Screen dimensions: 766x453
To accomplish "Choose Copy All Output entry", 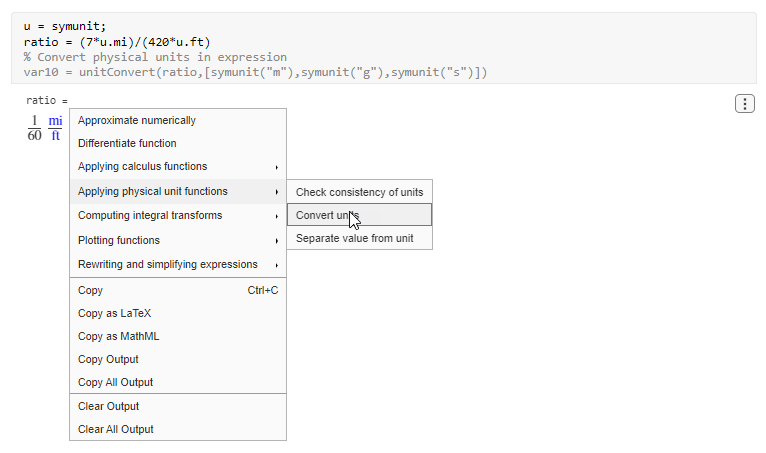I will (x=115, y=382).
